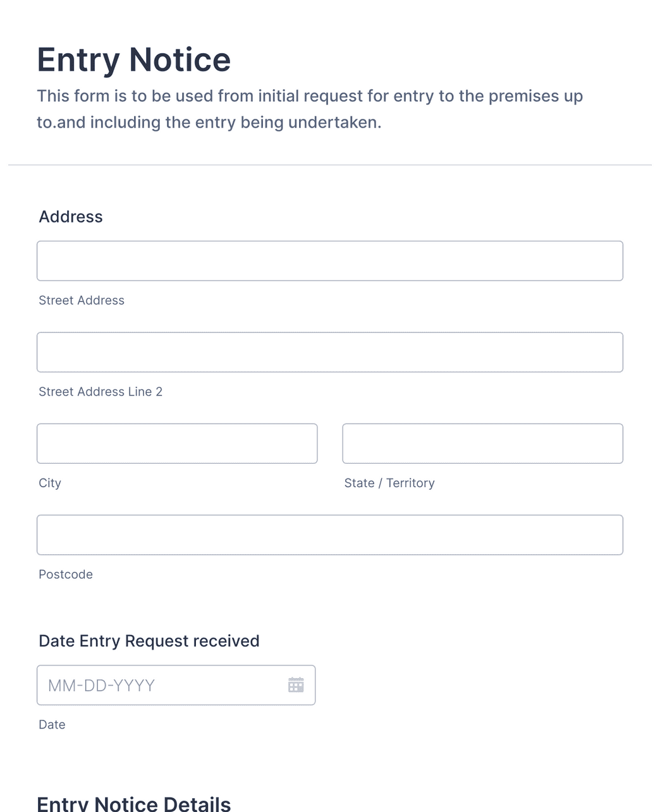Screen dimensions: 660x812
Task: Click the State / Territory input box
Action: 482,443
